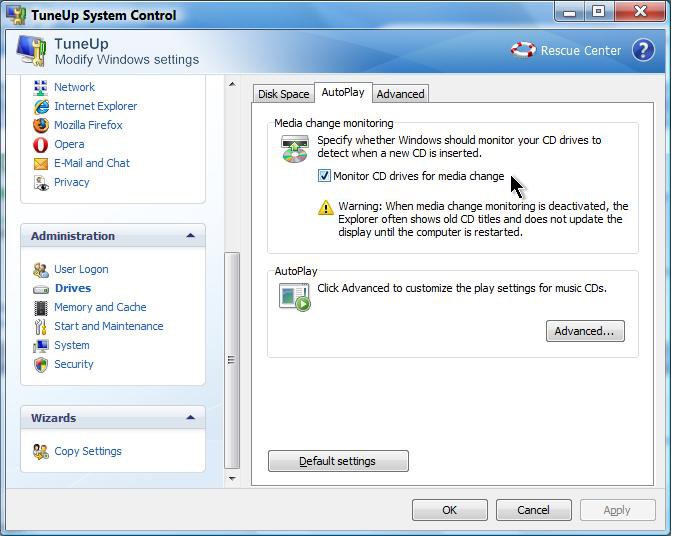The width and height of the screenshot is (680, 536).
Task: Close the TuneUp System Control window
Action: pos(640,12)
